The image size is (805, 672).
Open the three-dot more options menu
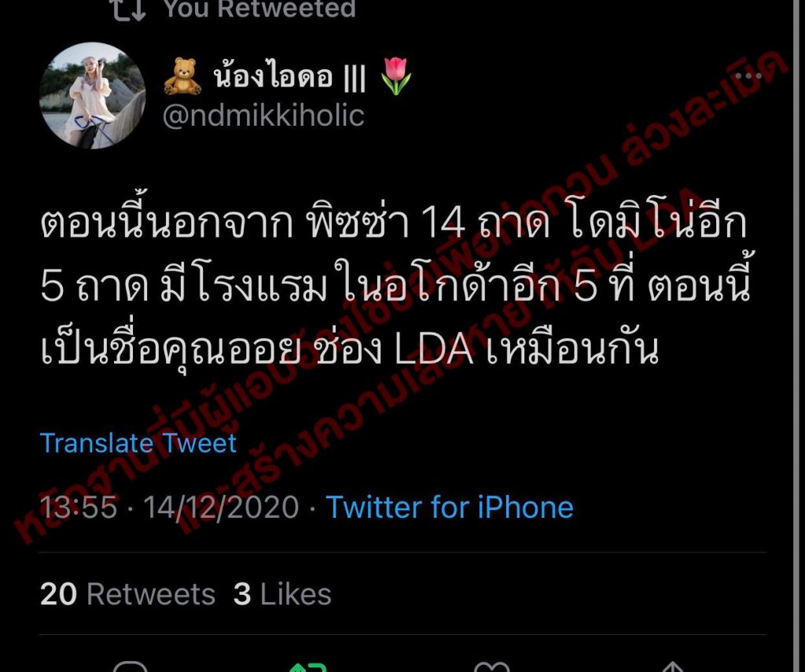[748, 76]
